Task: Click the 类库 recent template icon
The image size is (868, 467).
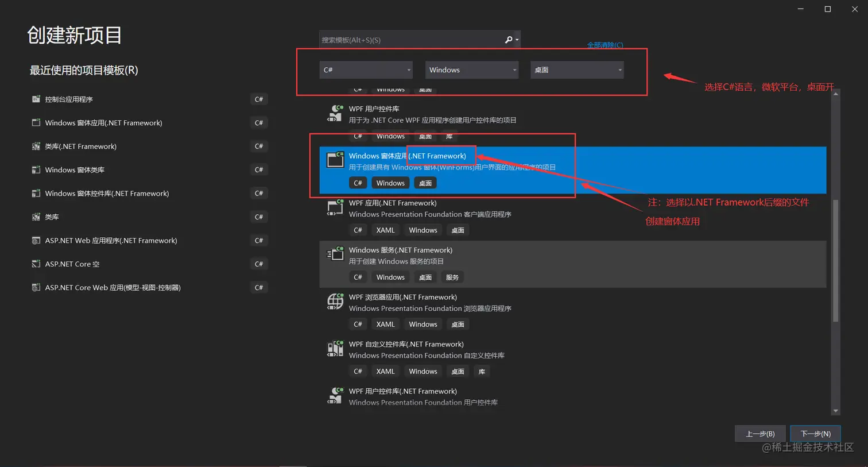Action: pyautogui.click(x=36, y=217)
